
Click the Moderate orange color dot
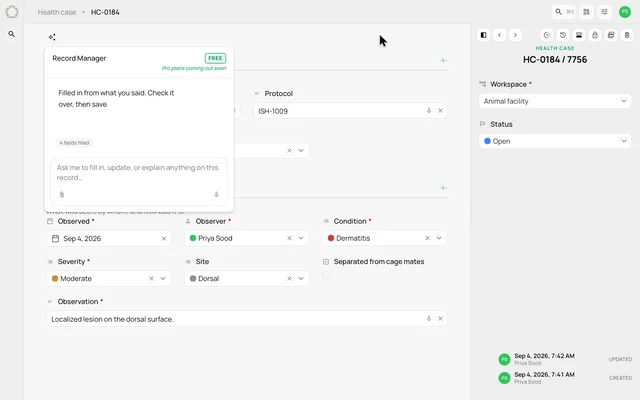point(55,278)
